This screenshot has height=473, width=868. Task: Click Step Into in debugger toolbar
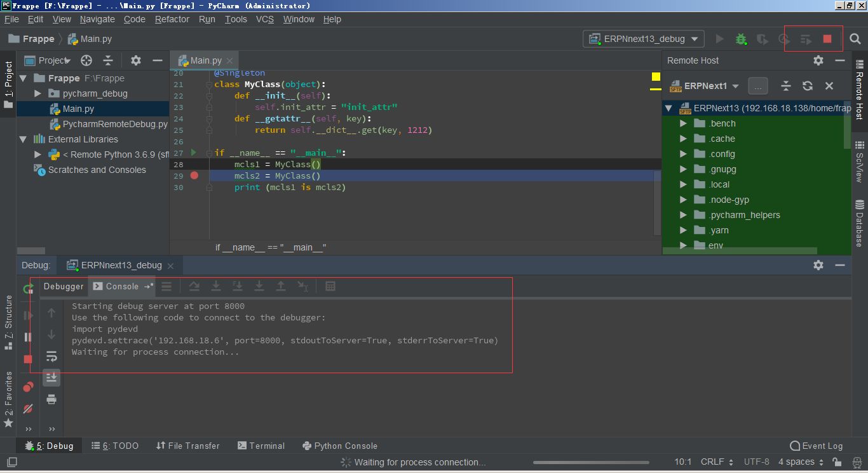(x=216, y=287)
